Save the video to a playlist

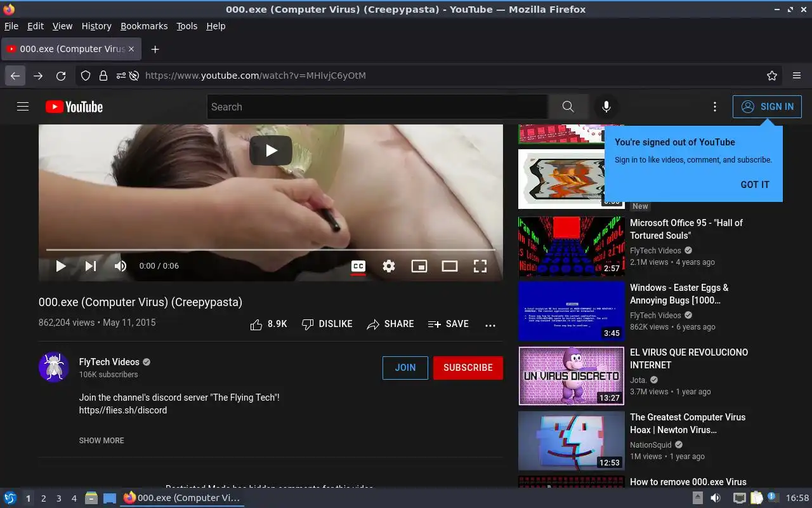[449, 324]
